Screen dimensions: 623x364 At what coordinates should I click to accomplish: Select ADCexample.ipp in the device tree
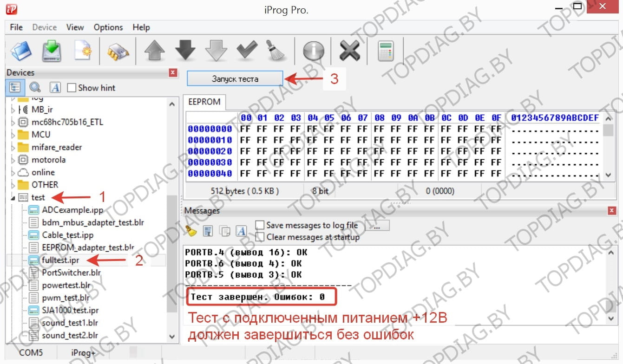click(x=72, y=210)
